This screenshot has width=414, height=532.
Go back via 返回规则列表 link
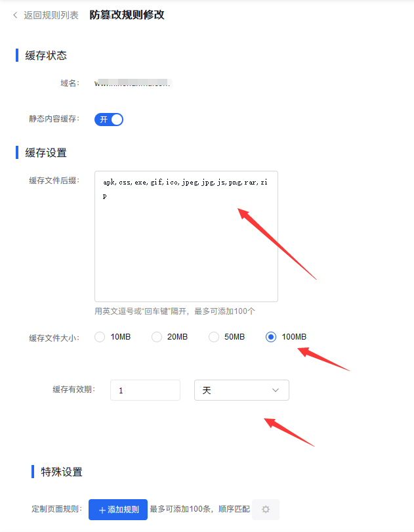click(51, 15)
